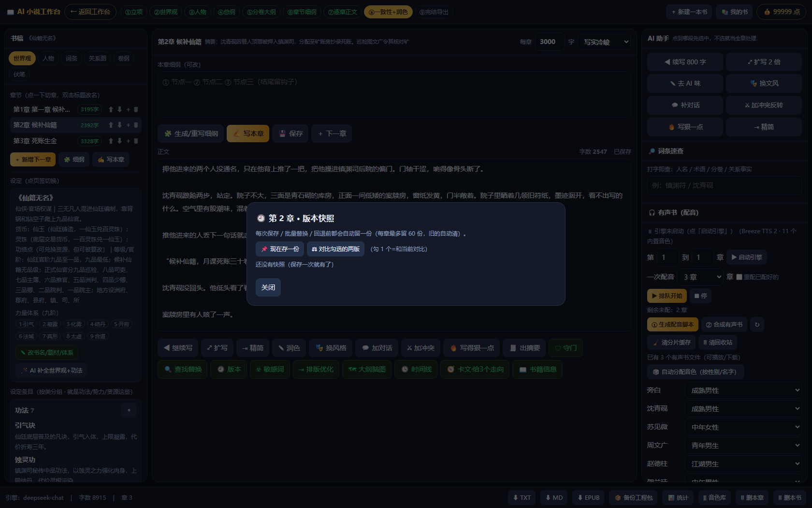
Task: Switch to the 人物 tab
Action: coord(48,59)
